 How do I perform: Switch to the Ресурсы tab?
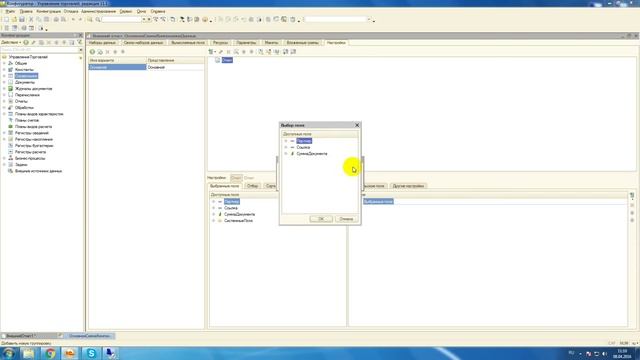coord(220,42)
